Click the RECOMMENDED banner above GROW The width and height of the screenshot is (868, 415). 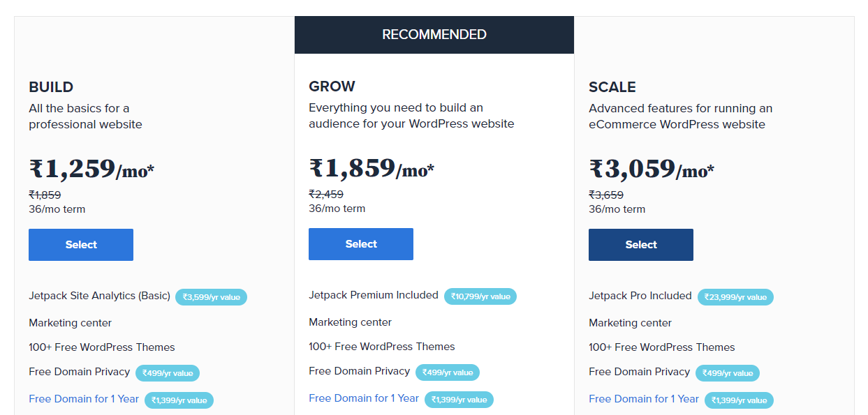click(x=434, y=35)
